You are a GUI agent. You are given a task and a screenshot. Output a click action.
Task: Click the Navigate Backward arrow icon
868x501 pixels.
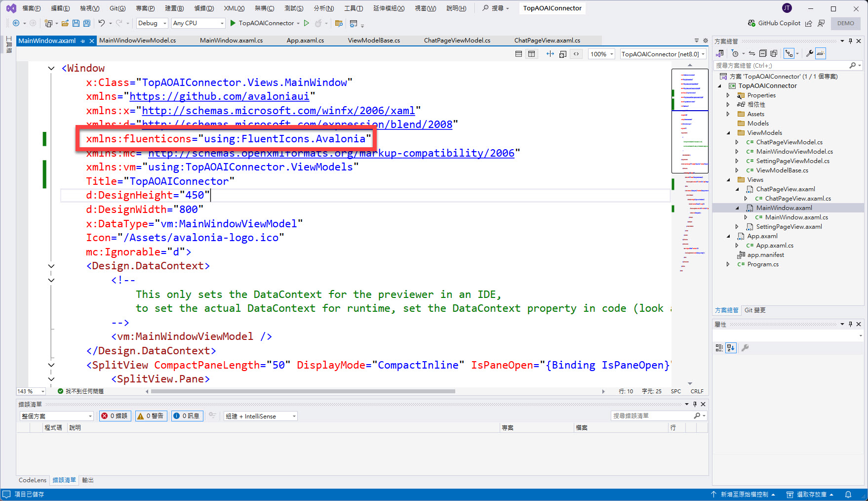(x=16, y=23)
